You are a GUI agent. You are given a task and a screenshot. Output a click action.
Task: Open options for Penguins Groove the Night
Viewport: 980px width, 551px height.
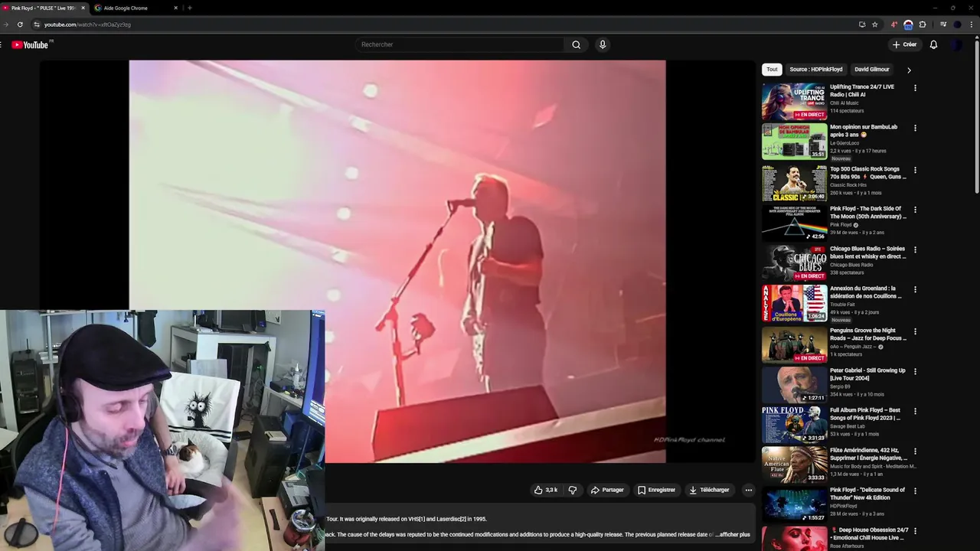(915, 331)
